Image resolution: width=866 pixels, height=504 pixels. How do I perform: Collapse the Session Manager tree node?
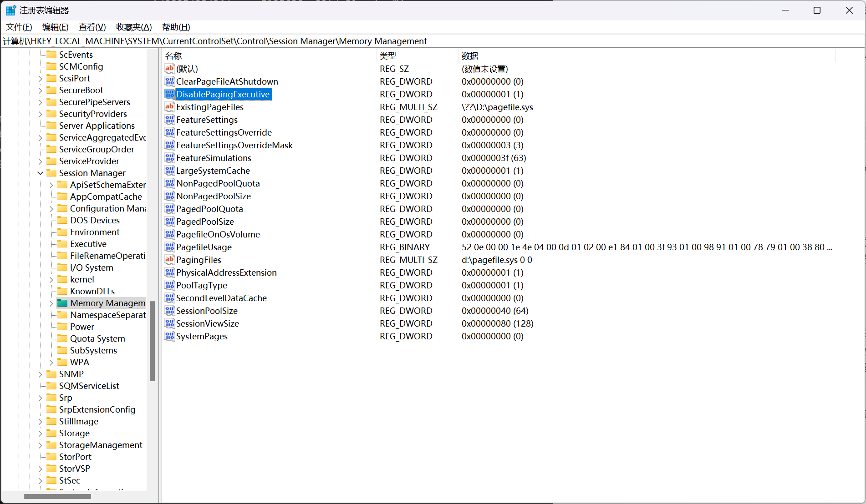[41, 173]
